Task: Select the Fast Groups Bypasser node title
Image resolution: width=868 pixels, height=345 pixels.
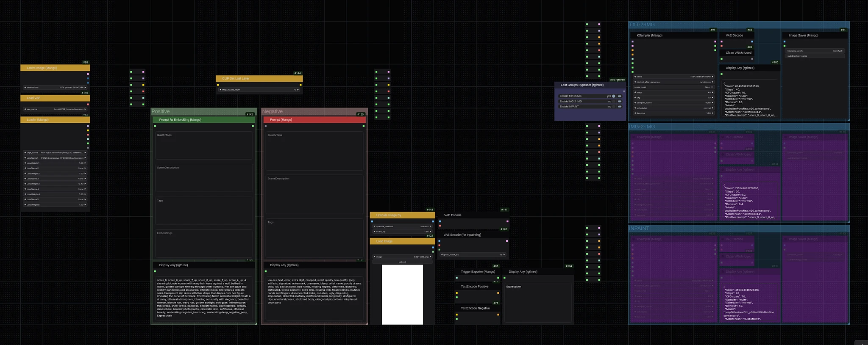Action: click(x=582, y=85)
